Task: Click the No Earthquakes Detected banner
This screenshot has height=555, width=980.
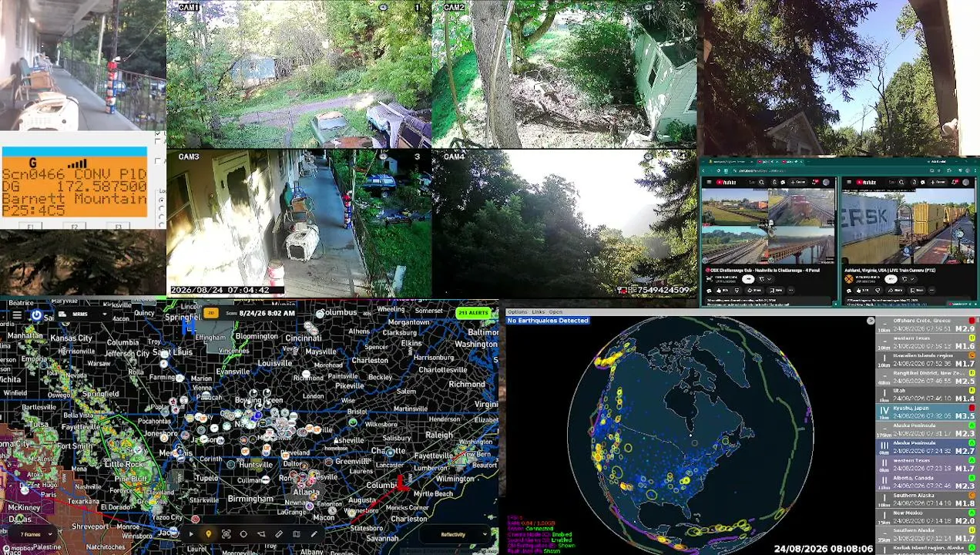Action: tap(547, 321)
